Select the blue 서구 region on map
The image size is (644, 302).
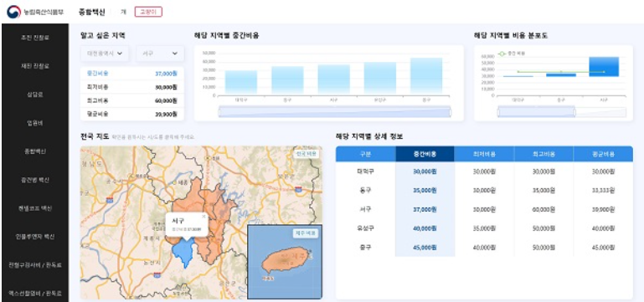click(183, 253)
